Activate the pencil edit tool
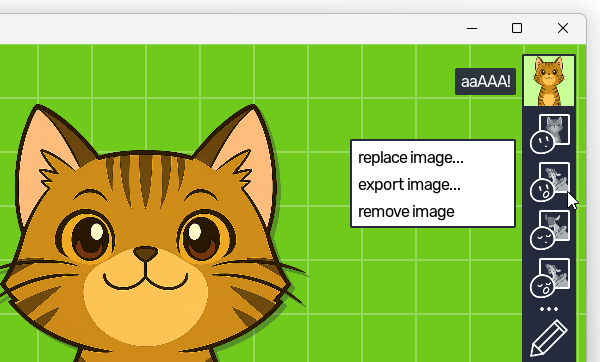Screen dimensions: 600x362 [x=549, y=339]
